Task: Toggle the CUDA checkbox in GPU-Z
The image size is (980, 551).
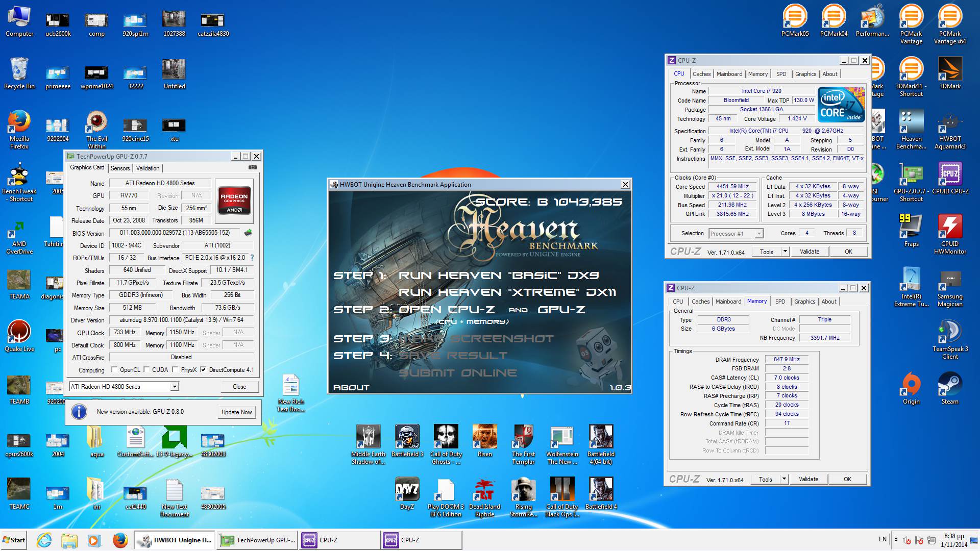Action: (x=147, y=370)
